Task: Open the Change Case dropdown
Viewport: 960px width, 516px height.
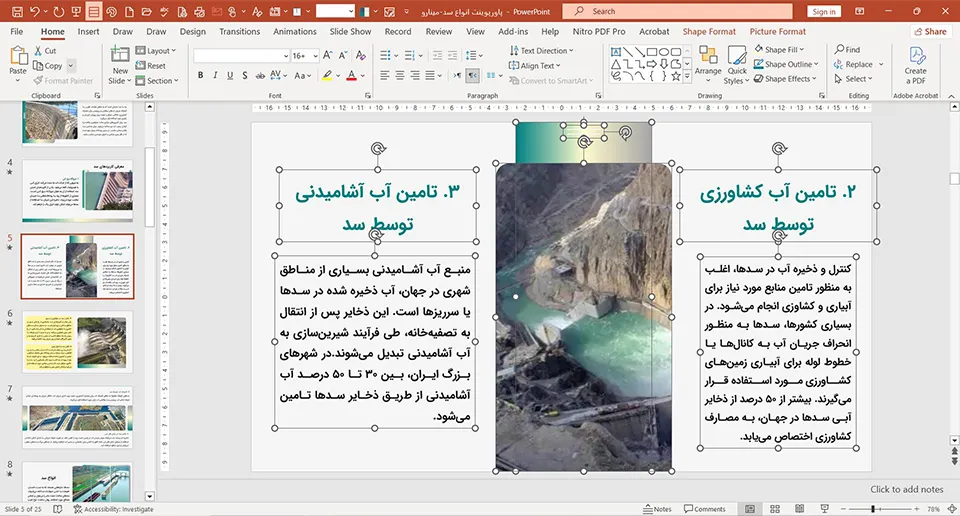Action: pyautogui.click(x=302, y=75)
